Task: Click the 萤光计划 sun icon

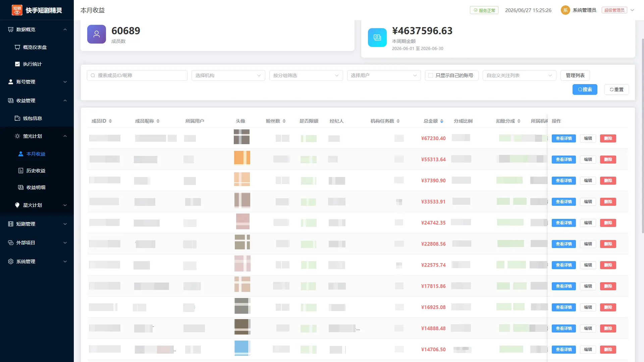Action: click(x=17, y=136)
